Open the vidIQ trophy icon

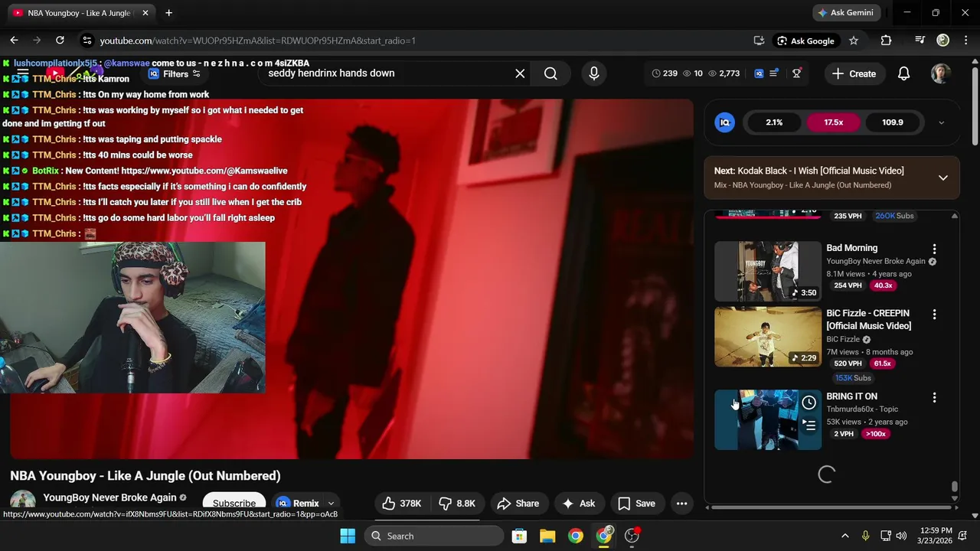(x=797, y=73)
